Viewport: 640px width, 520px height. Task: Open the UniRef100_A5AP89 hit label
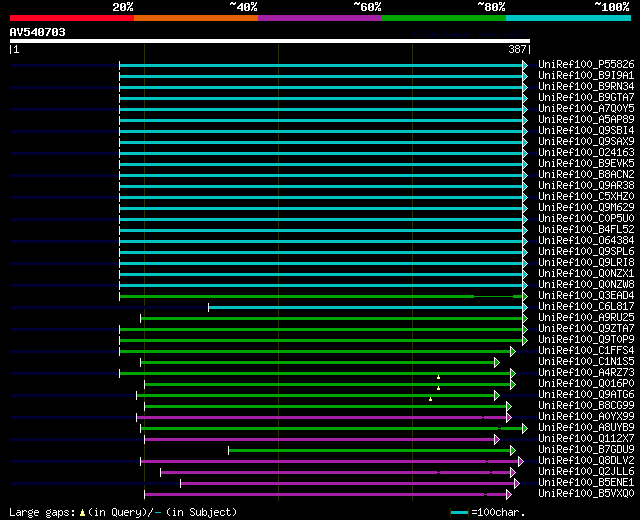click(586, 120)
